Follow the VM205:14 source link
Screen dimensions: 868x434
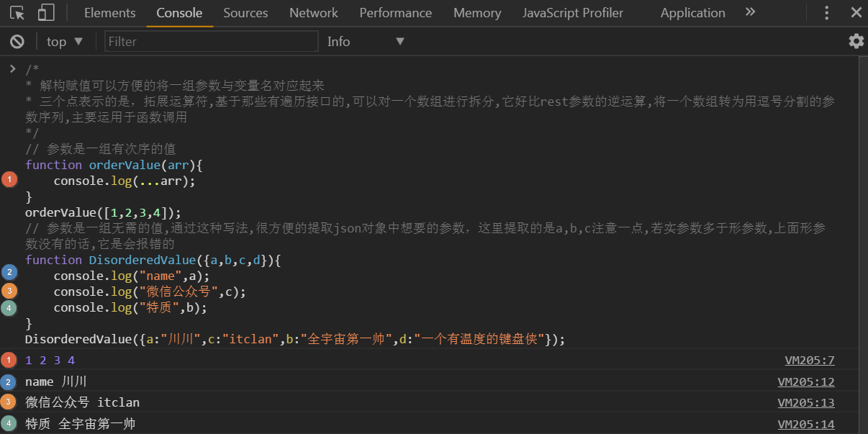pos(806,424)
